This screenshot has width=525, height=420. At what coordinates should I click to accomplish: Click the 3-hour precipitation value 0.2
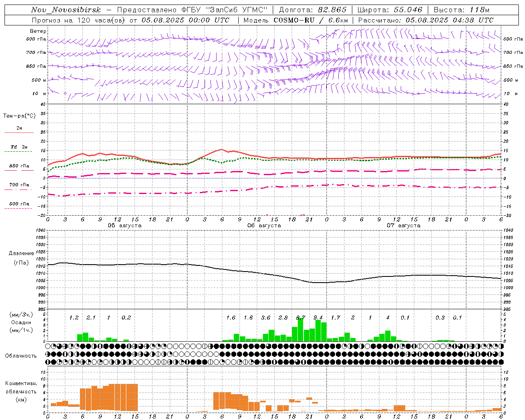click(126, 318)
